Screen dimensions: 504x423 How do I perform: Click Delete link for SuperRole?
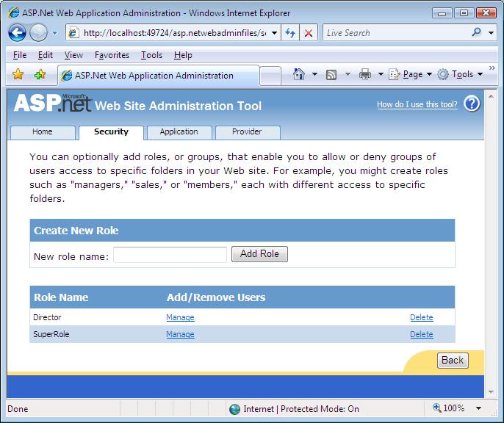coord(422,334)
